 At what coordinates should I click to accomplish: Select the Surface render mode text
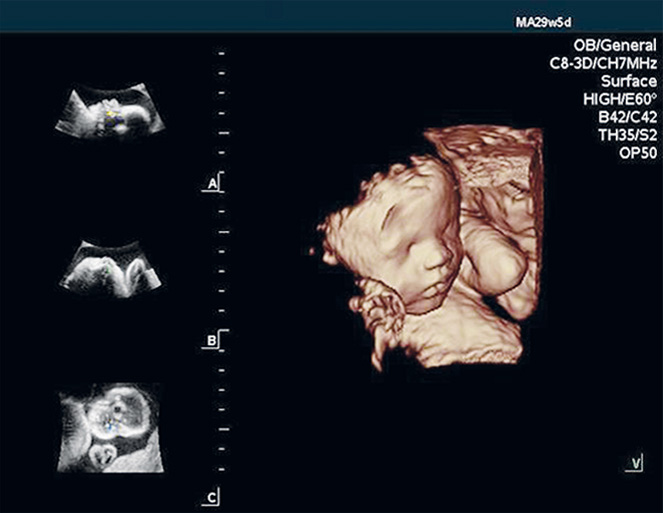coord(627,82)
